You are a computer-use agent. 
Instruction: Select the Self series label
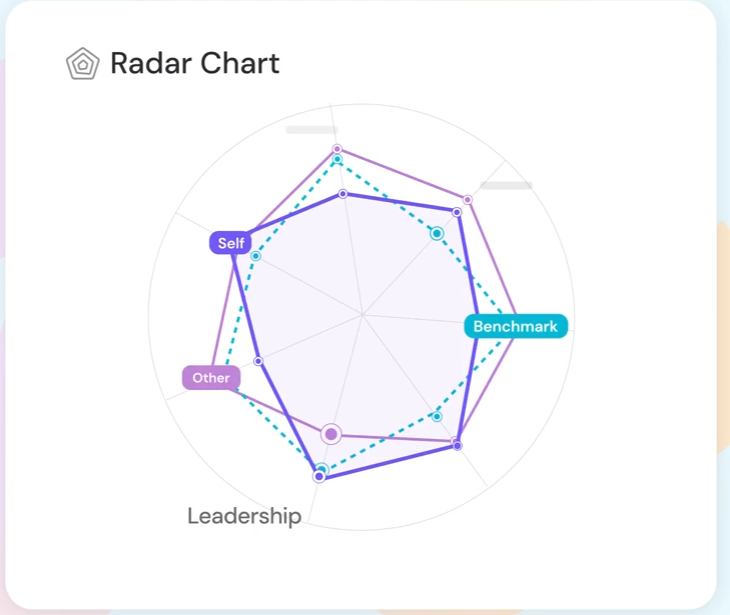click(x=230, y=243)
